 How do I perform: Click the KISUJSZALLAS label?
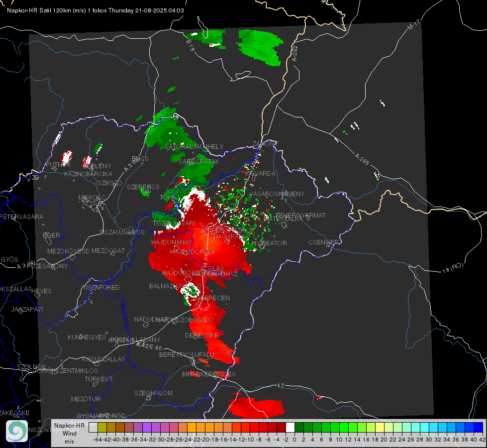pos(104,359)
